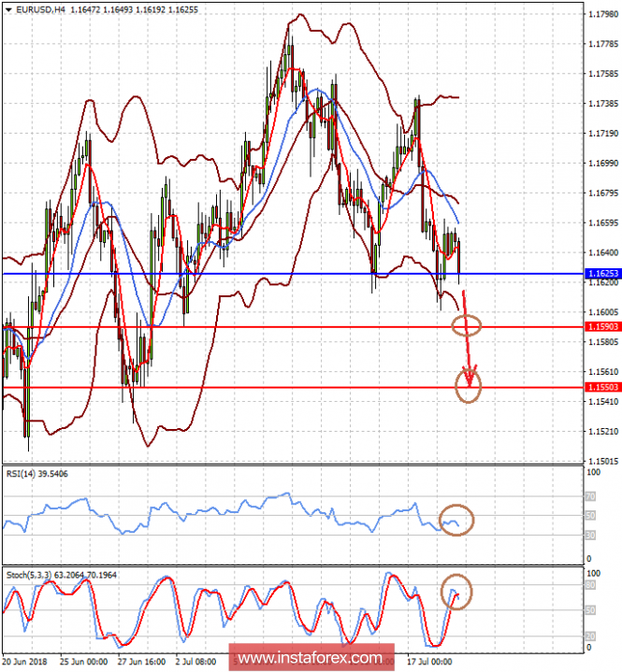622x672 pixels.
Task: Click the 1.15410 price axis value
Action: pyautogui.click(x=603, y=402)
